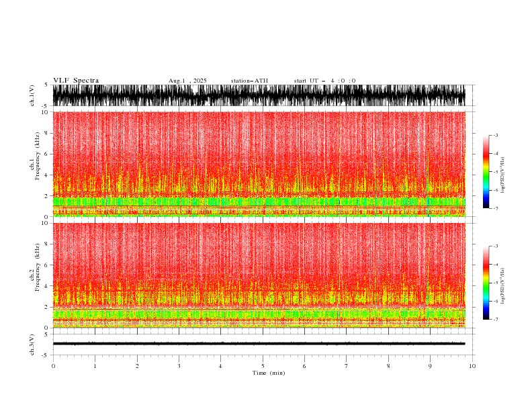Click the log(PSD) label beside ch.1 color bar

502,175
